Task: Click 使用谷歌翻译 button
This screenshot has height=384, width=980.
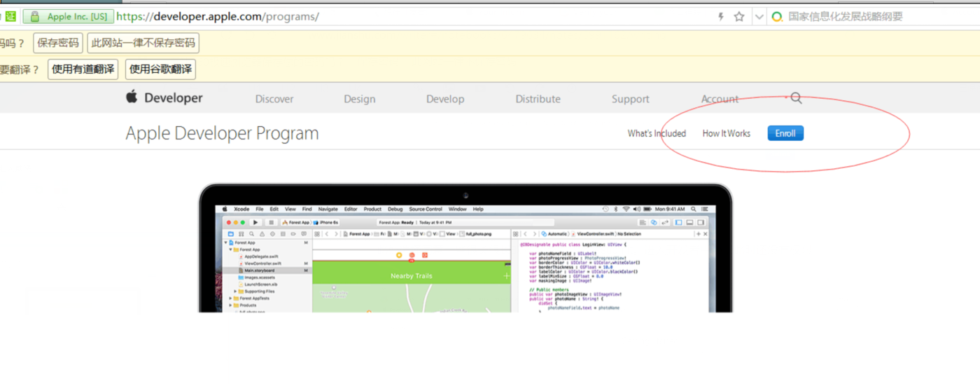Action: click(x=160, y=69)
